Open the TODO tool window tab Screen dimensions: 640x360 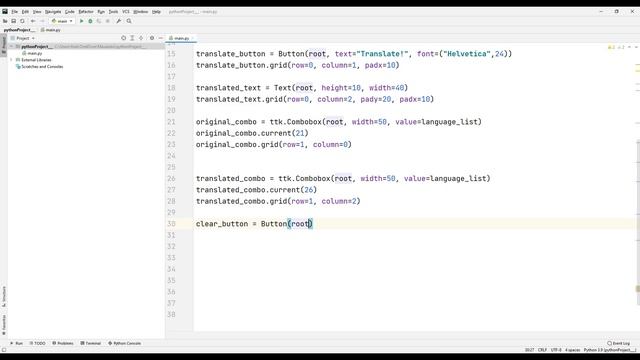pos(38,344)
